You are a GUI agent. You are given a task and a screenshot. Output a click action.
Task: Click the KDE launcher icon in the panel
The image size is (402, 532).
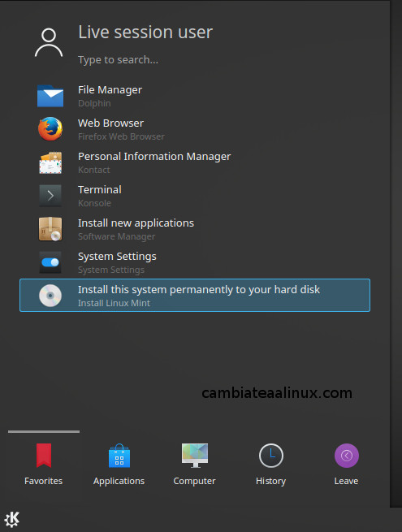[12, 520]
